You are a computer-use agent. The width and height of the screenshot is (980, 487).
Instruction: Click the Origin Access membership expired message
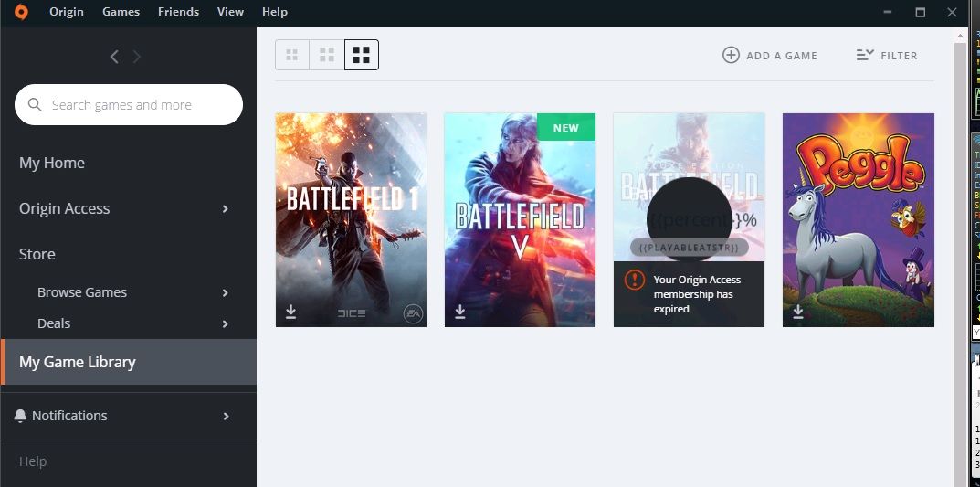pos(697,294)
